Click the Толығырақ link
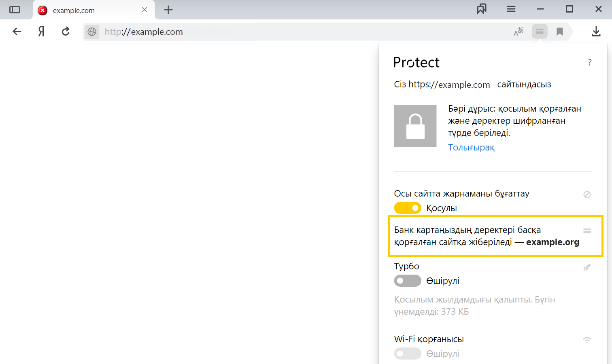This screenshot has width=612, height=364. tap(471, 148)
